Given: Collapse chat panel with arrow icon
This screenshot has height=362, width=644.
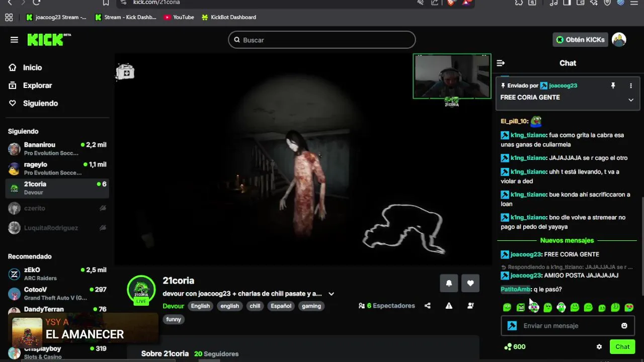Looking at the screenshot, I should (x=501, y=63).
